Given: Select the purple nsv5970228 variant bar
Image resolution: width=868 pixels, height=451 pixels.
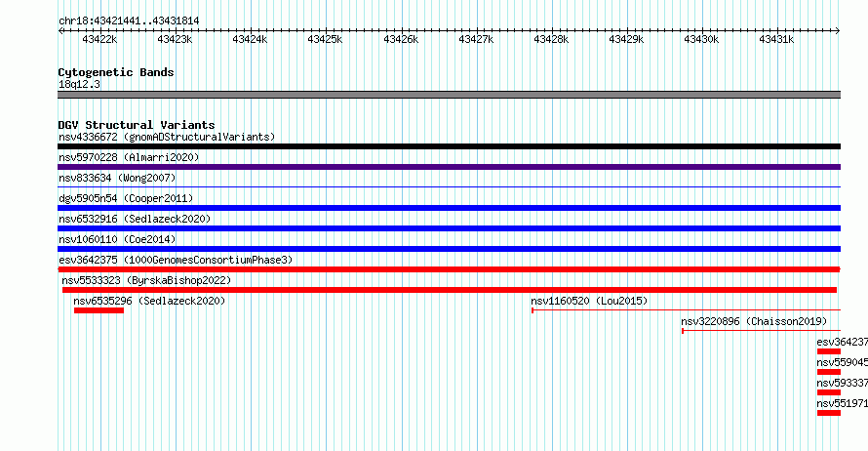Looking at the screenshot, I should (x=449, y=167).
